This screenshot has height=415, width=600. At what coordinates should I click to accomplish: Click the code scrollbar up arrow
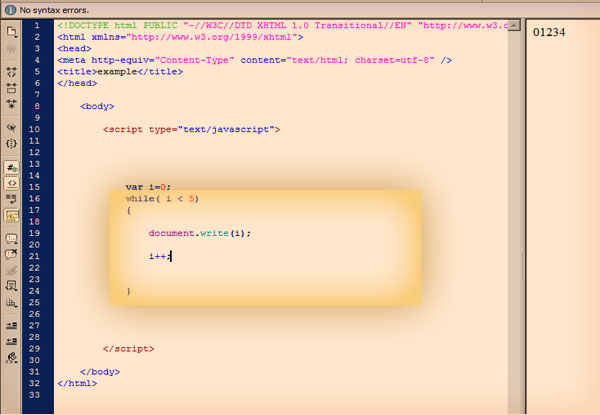[x=514, y=25]
